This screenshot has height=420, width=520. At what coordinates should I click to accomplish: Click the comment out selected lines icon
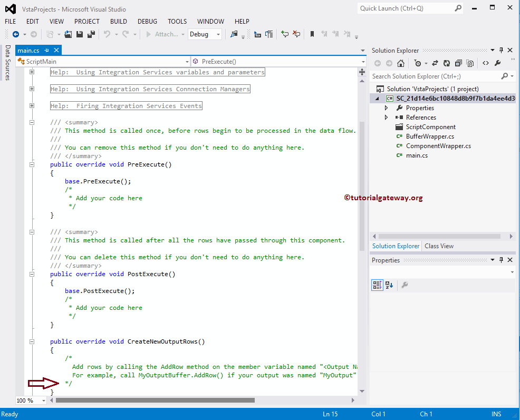click(x=285, y=34)
